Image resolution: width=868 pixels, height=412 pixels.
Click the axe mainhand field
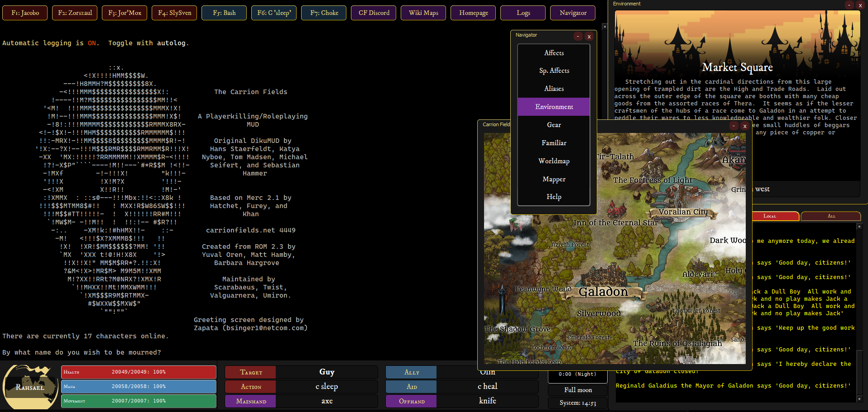pos(327,401)
